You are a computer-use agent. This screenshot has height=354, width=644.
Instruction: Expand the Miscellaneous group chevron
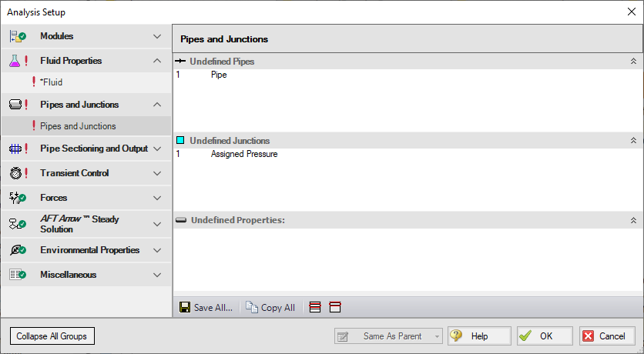tap(157, 275)
